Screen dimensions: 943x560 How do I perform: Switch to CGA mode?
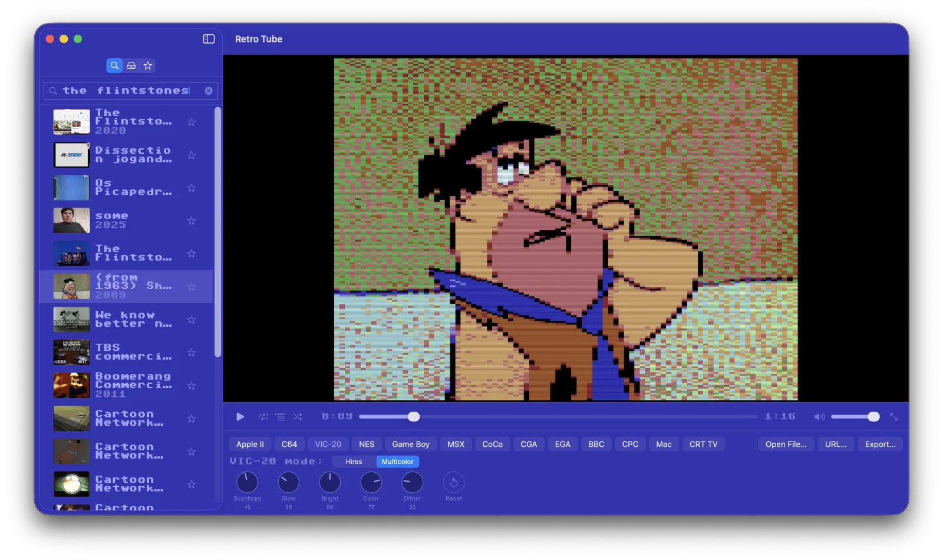[529, 444]
